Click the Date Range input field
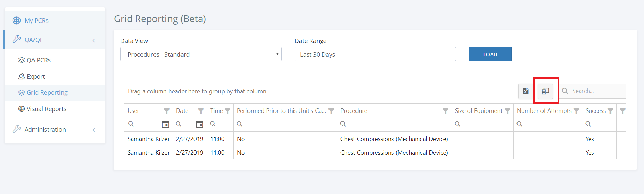Viewport: 644px width, 194px height. point(375,54)
